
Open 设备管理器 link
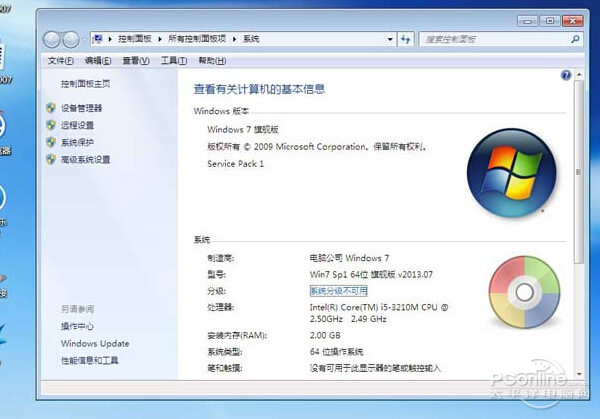click(82, 108)
